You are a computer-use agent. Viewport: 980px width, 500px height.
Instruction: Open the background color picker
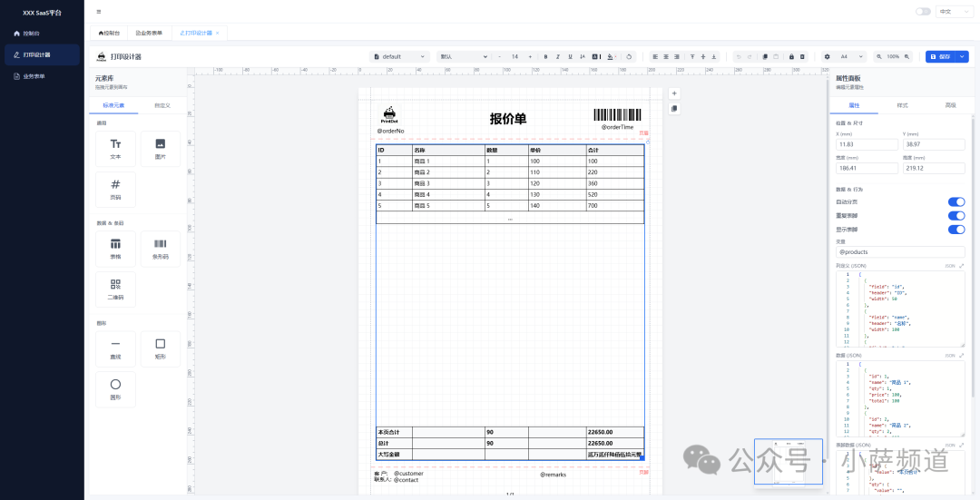pos(612,57)
